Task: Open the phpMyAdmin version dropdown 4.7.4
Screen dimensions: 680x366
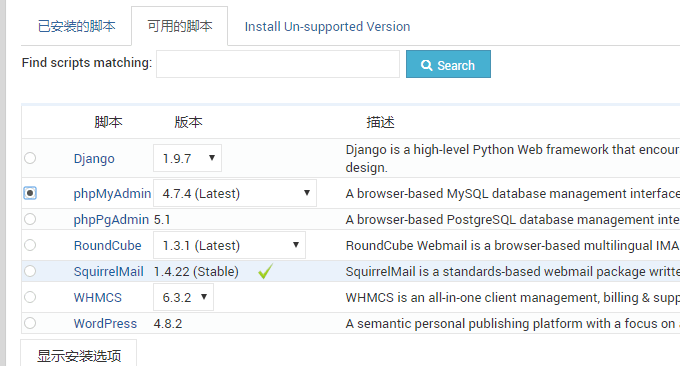Action: [x=235, y=193]
